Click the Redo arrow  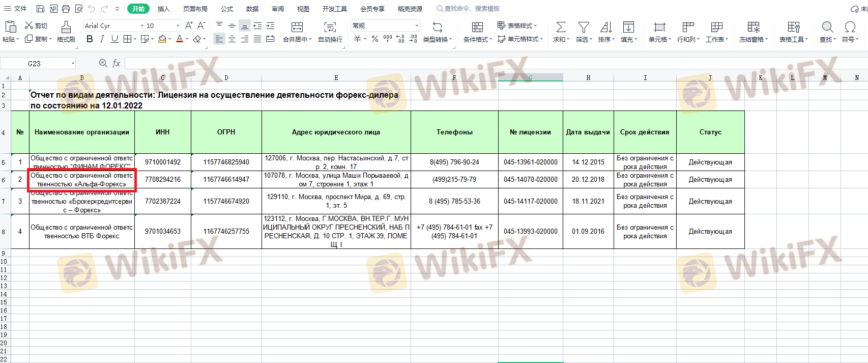pos(104,9)
